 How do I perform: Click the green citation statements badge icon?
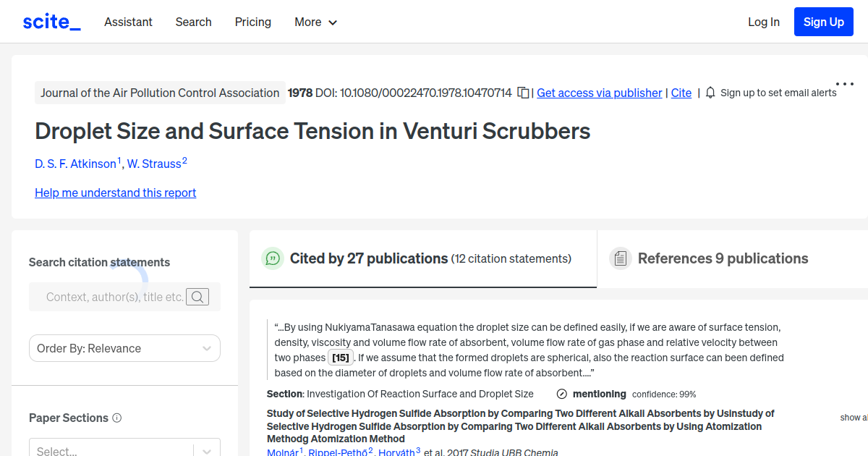pos(273,258)
